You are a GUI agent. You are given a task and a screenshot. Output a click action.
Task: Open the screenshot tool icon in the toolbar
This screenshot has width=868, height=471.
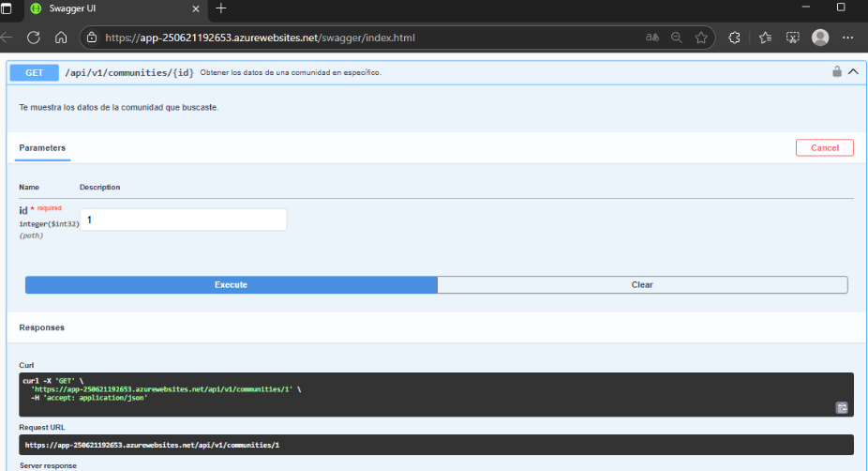pyautogui.click(x=793, y=38)
